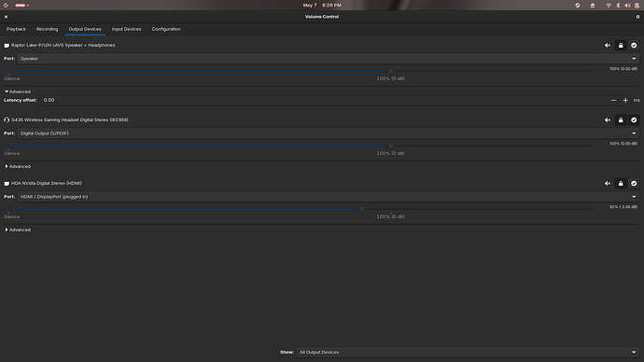Set G435 Wireless Headset as fallback device

click(634, 120)
